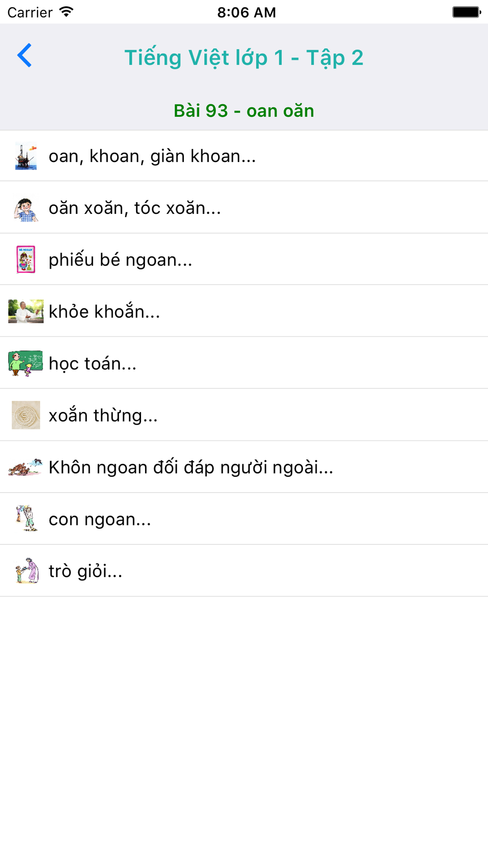
Task: Tap the curly-haired boy icon
Action: (26, 208)
